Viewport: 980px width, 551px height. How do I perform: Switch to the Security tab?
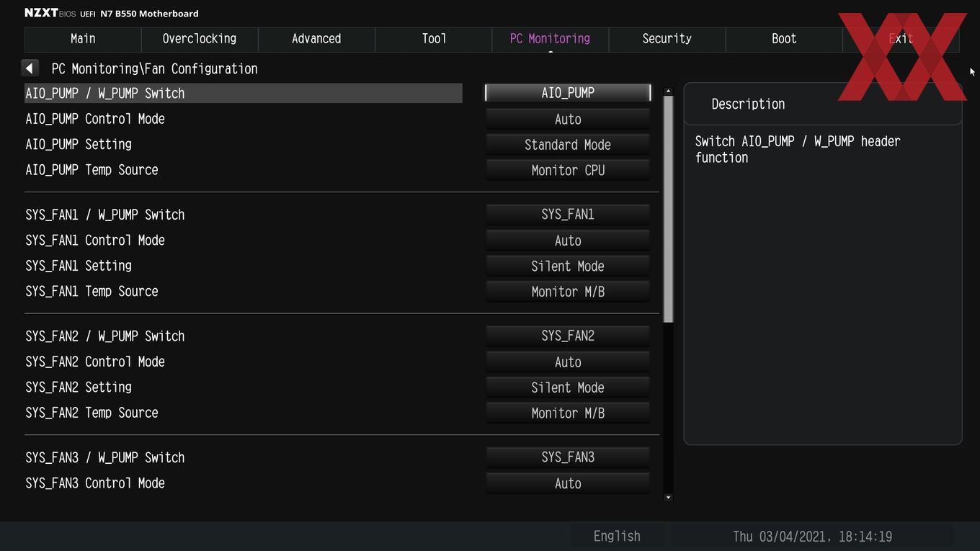pos(667,39)
